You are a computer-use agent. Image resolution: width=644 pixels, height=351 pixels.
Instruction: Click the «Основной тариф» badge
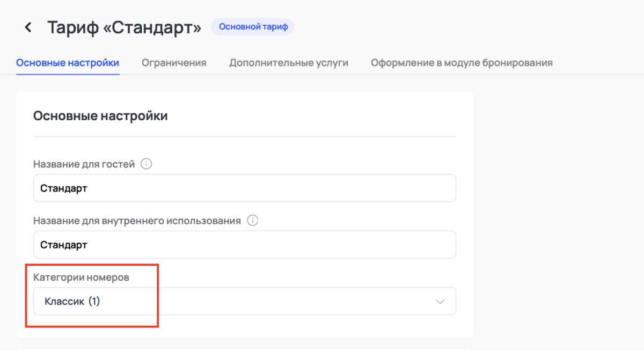(252, 26)
